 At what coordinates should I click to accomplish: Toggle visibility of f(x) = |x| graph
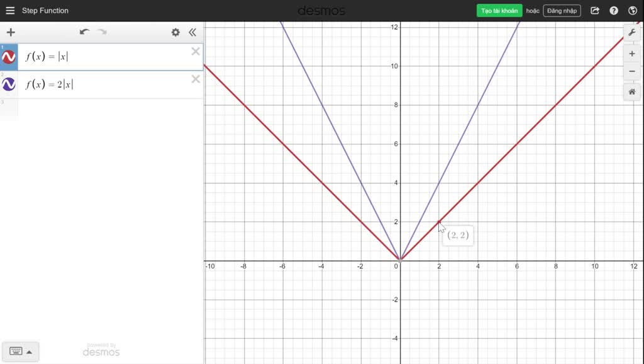click(8, 57)
